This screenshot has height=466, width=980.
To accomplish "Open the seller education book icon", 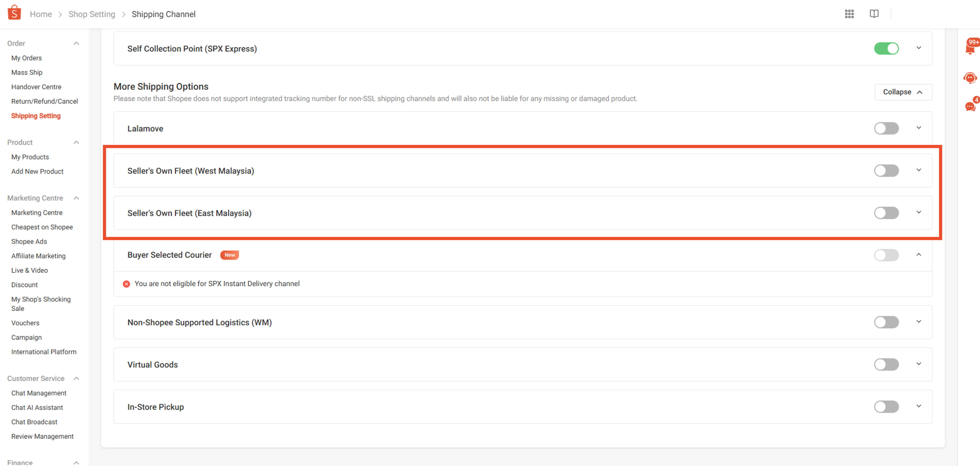I will 874,14.
